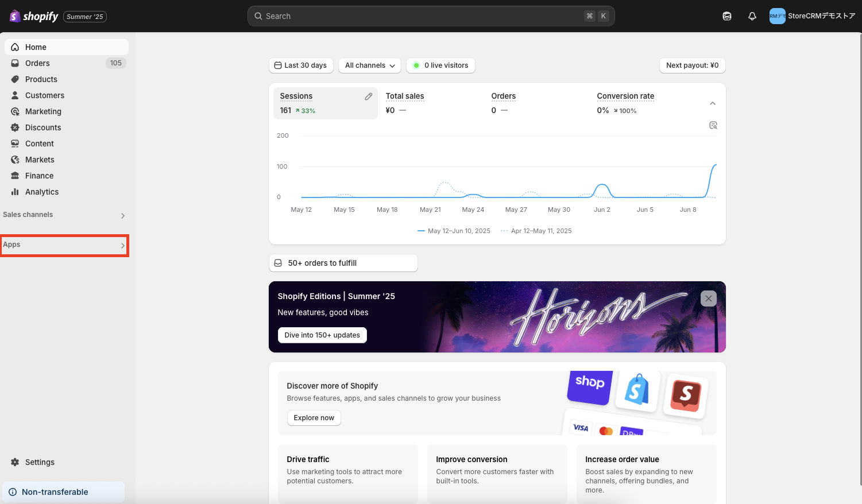Click the Products tag icon
The width and height of the screenshot is (862, 504).
[15, 79]
